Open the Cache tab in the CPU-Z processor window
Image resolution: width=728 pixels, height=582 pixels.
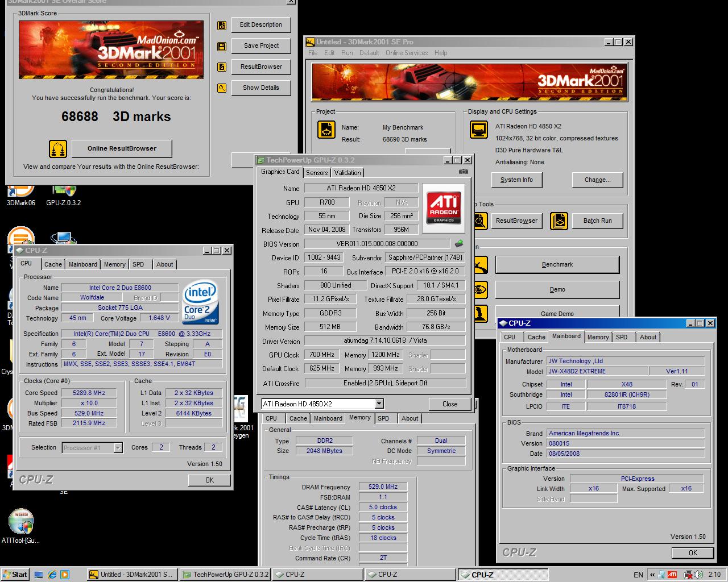click(53, 264)
